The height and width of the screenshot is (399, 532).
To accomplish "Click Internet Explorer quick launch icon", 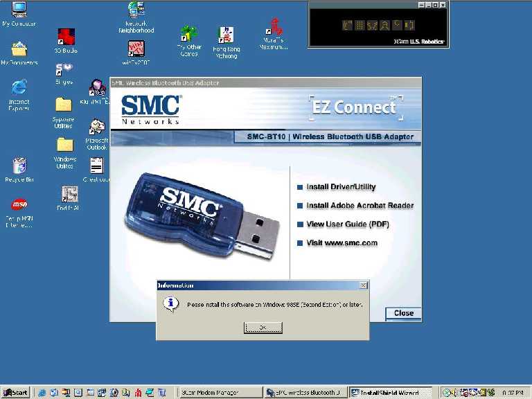I will click(42, 393).
